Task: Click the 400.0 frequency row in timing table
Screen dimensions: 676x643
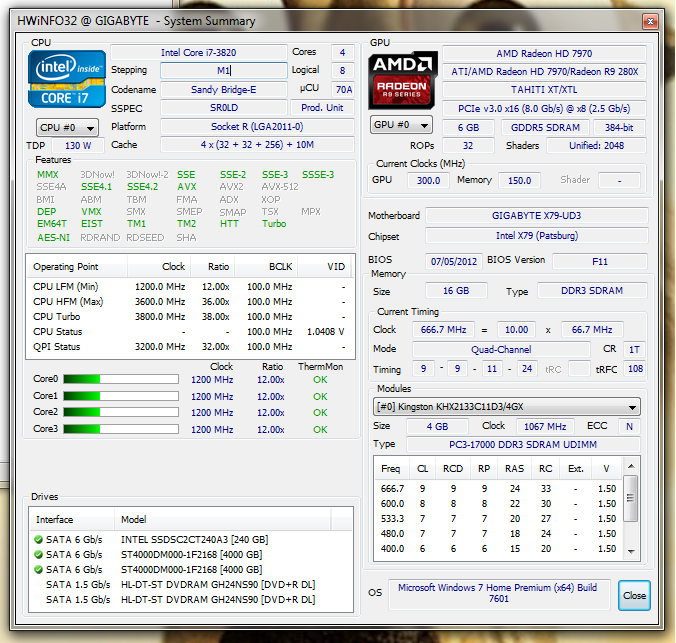Action: (498, 549)
